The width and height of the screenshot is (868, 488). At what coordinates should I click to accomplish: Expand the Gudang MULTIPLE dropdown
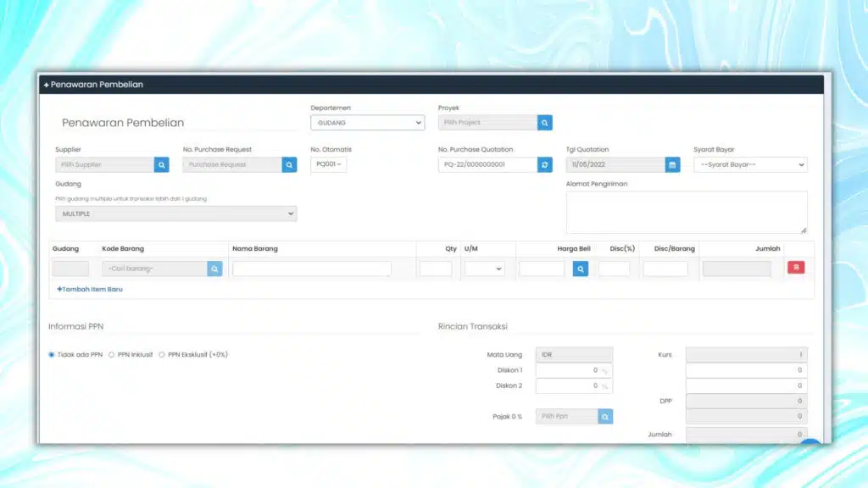(176, 213)
